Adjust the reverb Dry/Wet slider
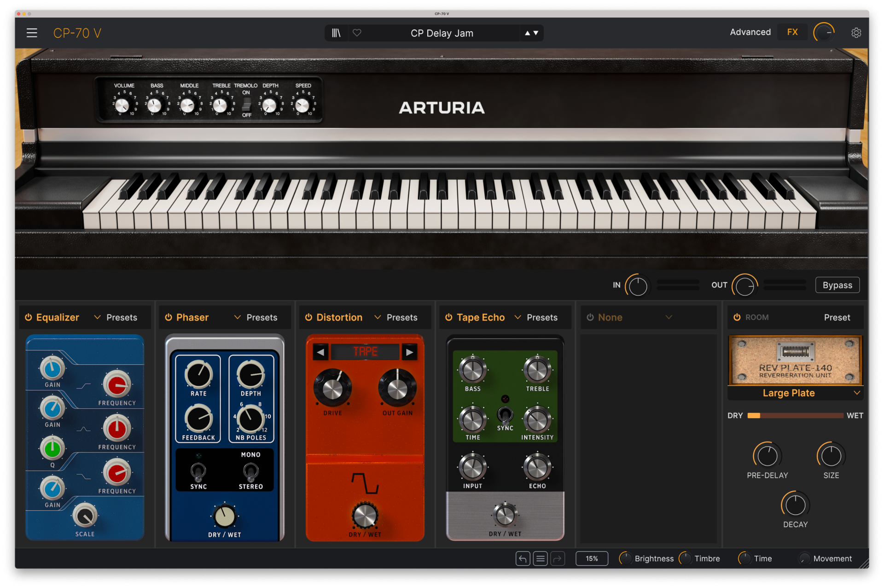The image size is (884, 588). click(795, 415)
